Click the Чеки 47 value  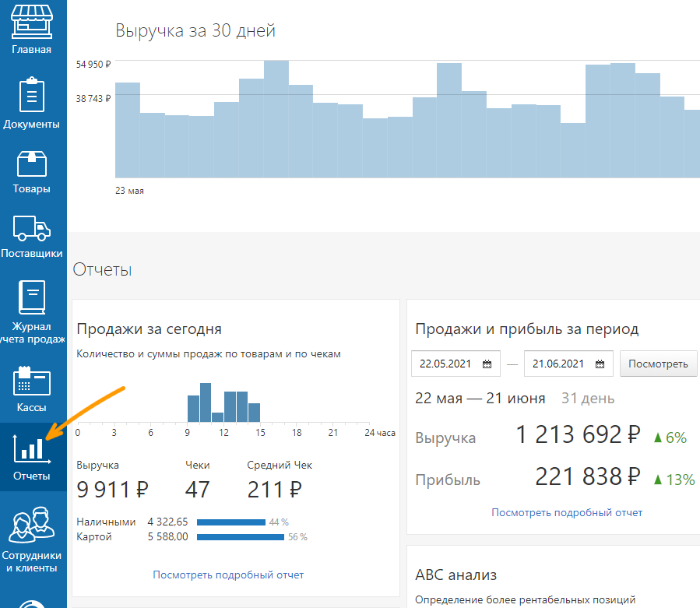(x=197, y=490)
